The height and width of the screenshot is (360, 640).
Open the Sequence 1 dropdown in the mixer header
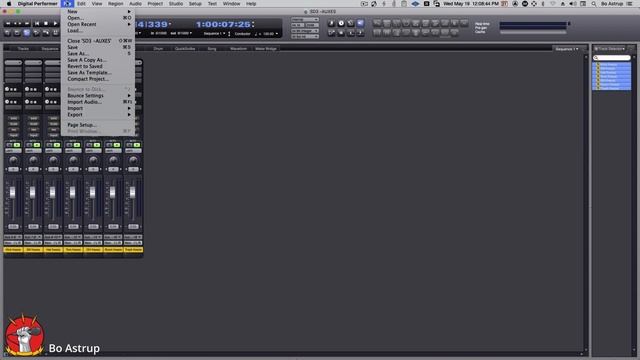[567, 49]
